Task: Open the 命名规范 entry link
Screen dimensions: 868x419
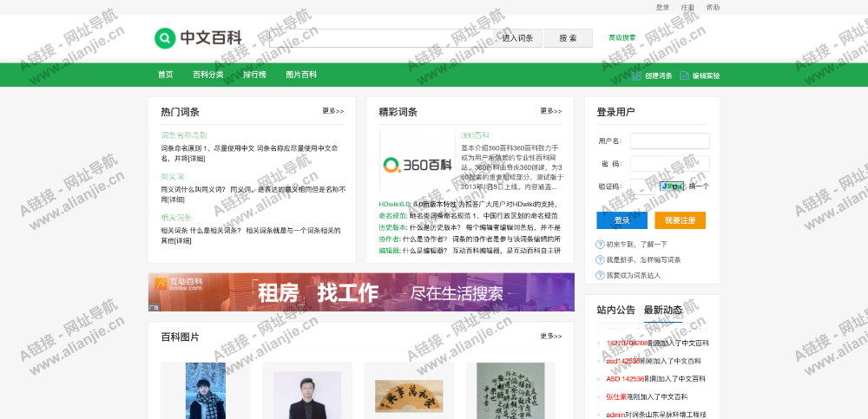Action: tap(392, 216)
